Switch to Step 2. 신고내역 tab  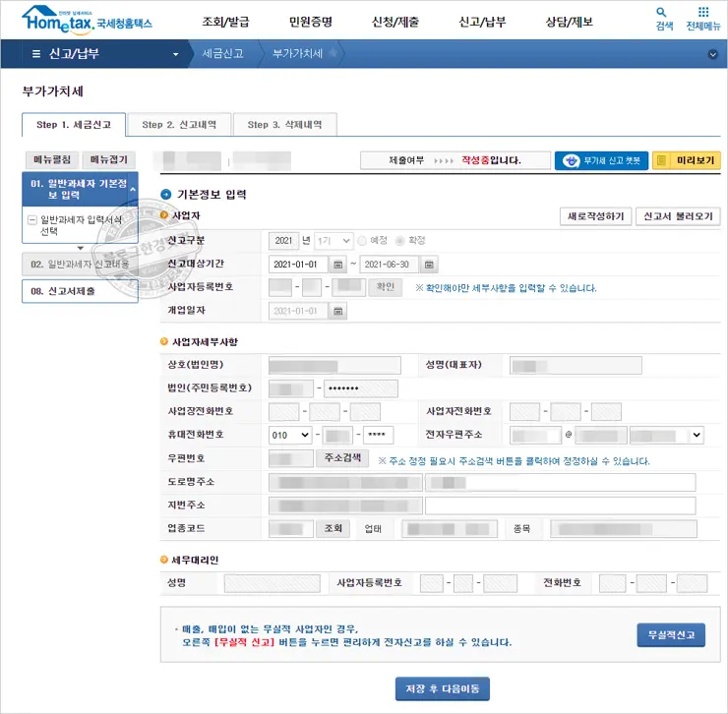coord(179,125)
